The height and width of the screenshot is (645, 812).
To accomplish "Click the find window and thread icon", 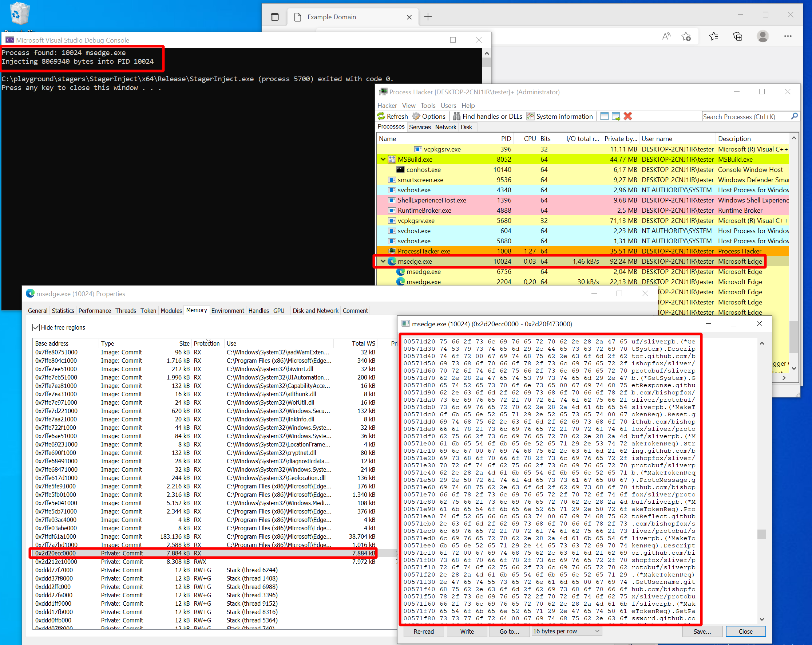I will click(616, 116).
